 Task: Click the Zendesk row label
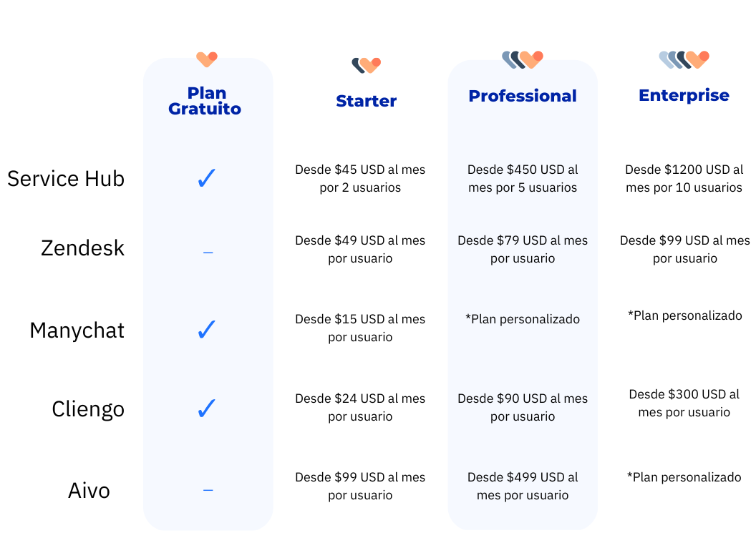(x=83, y=248)
